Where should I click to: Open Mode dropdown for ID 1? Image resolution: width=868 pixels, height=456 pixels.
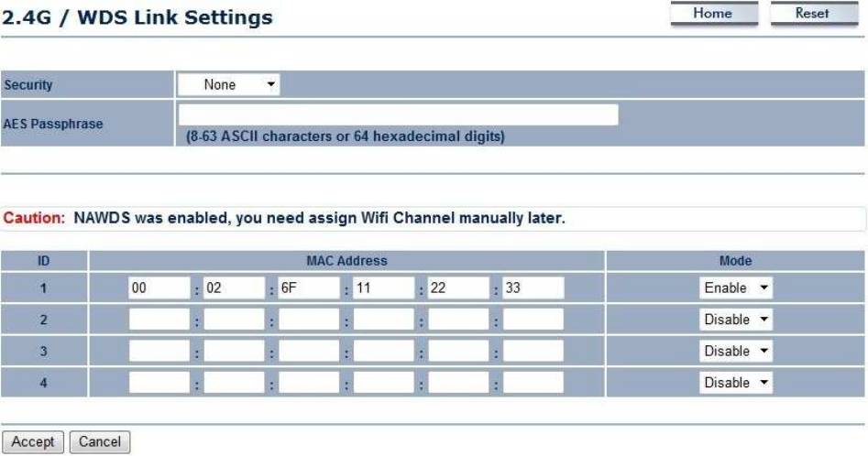click(736, 288)
